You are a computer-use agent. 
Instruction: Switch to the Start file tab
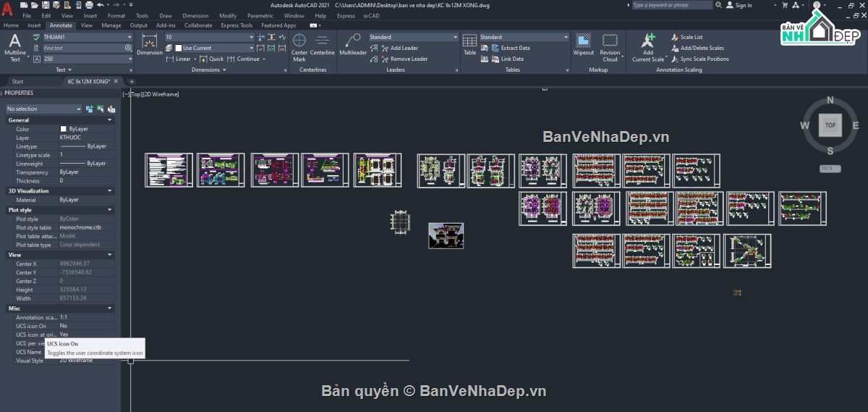17,81
